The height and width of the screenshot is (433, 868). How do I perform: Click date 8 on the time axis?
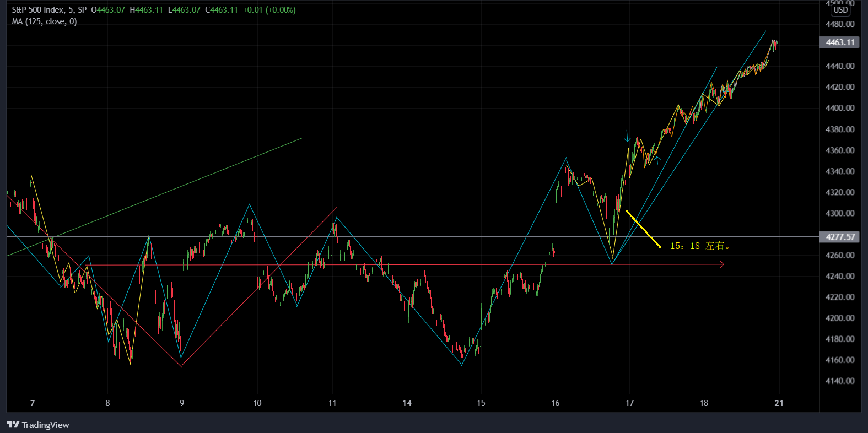107,403
